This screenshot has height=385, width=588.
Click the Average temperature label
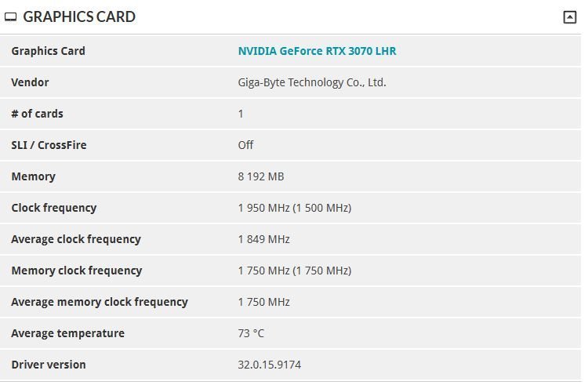pos(67,333)
